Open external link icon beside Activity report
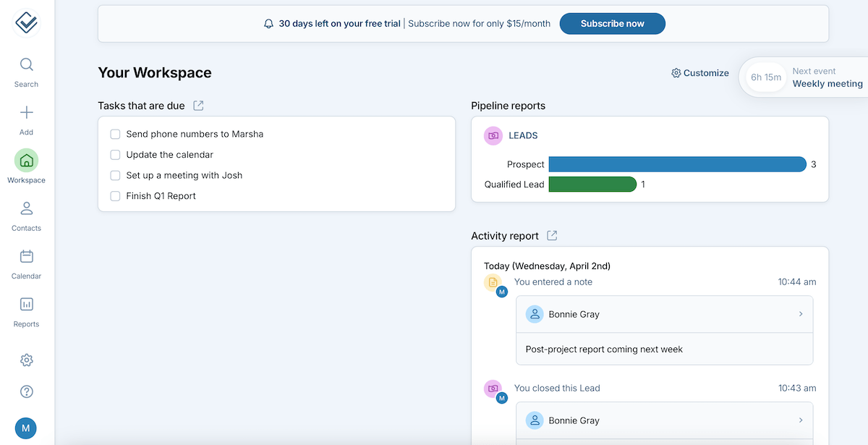The width and height of the screenshot is (868, 445). 552,236
